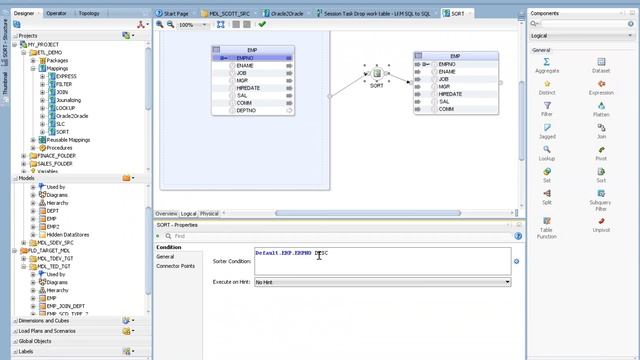Select the Expression component
This screenshot has height=360, width=640.
click(601, 87)
